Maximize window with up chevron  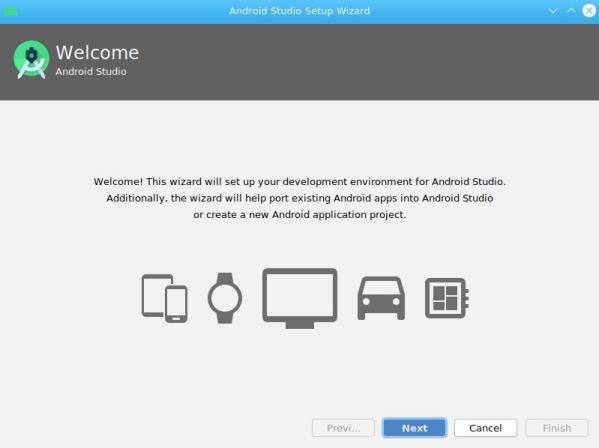(x=571, y=11)
